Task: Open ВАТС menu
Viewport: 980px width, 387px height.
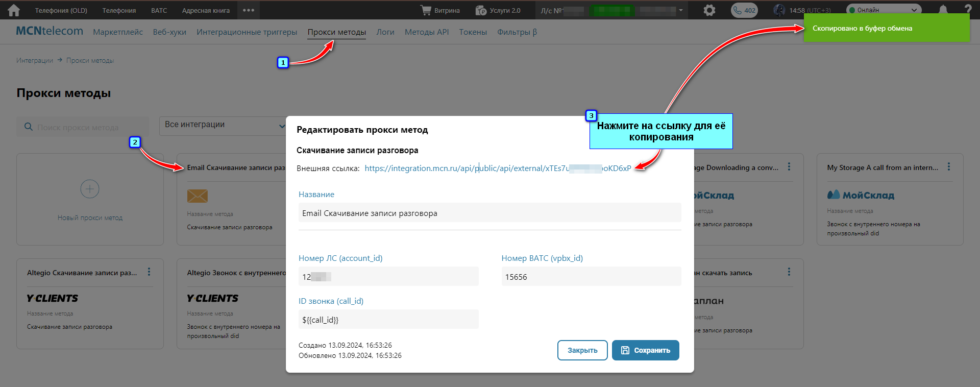Action: coord(159,10)
